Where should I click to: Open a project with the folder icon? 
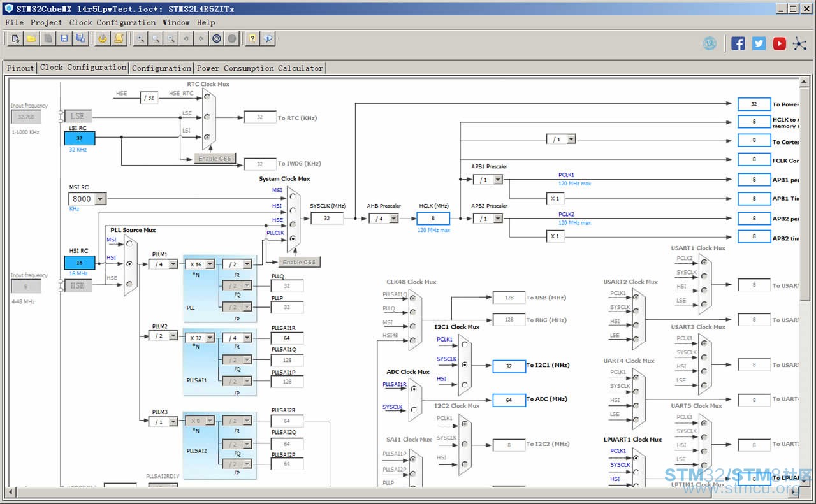[31, 39]
